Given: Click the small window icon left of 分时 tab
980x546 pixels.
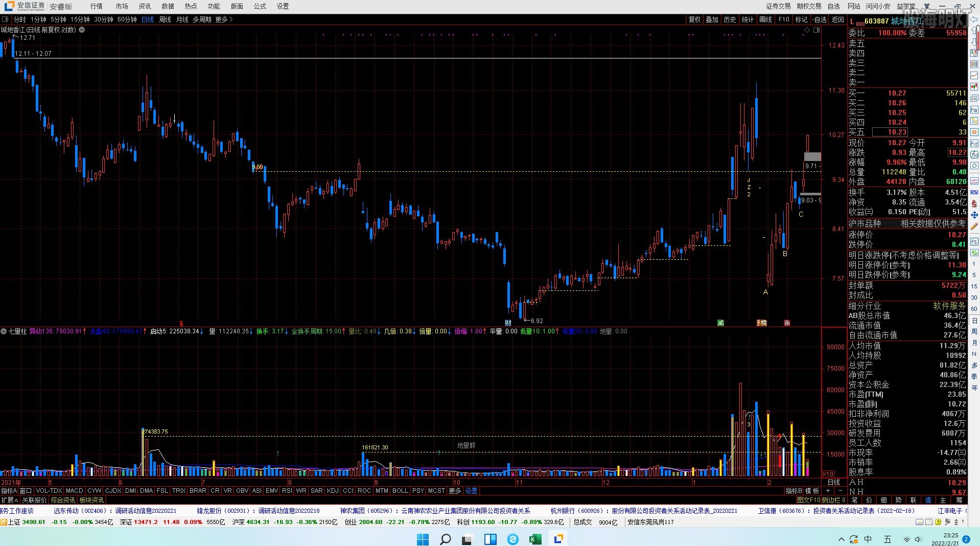Looking at the screenshot, I should click(5, 19).
